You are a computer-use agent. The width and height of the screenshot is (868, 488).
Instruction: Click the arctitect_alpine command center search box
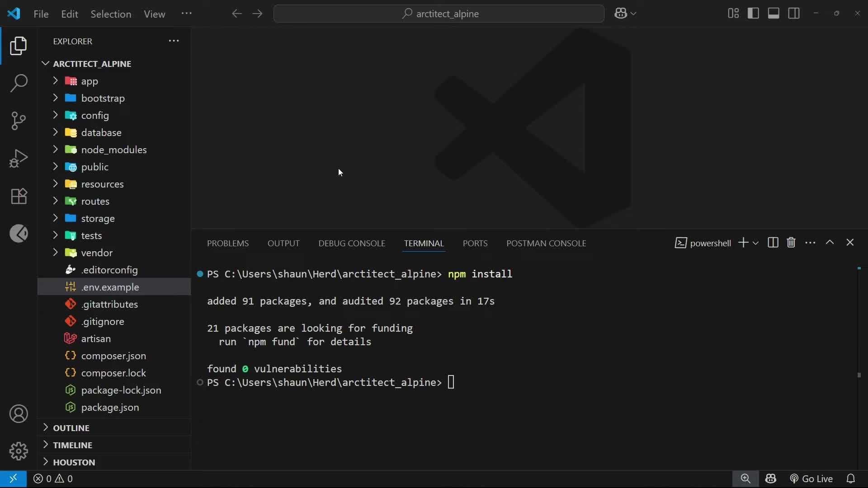[x=439, y=14]
